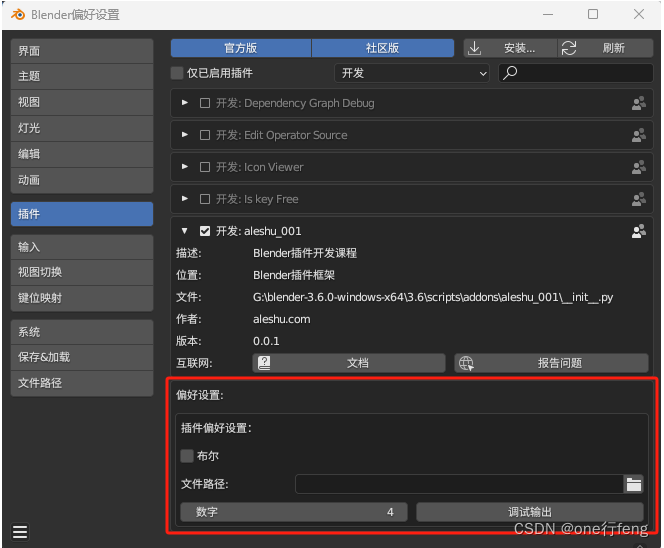Open the hamburger menu at bottom left
Viewport: 664px width, 548px height.
(20, 532)
